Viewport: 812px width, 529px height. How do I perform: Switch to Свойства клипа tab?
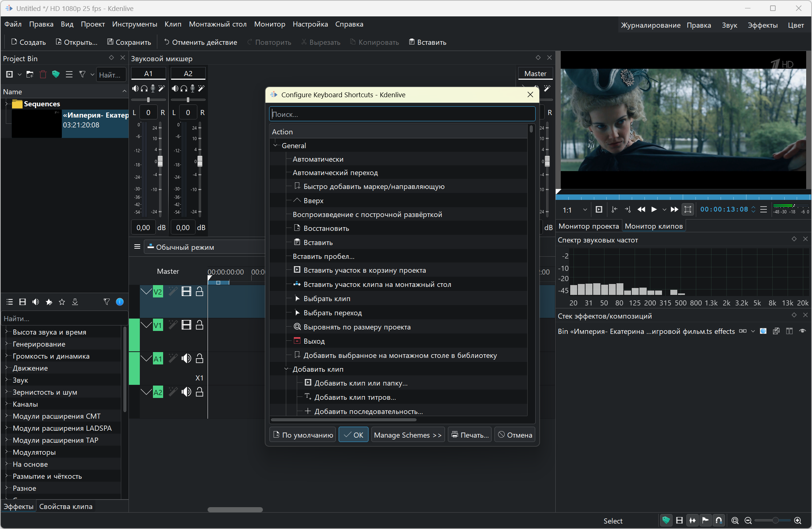click(x=66, y=506)
